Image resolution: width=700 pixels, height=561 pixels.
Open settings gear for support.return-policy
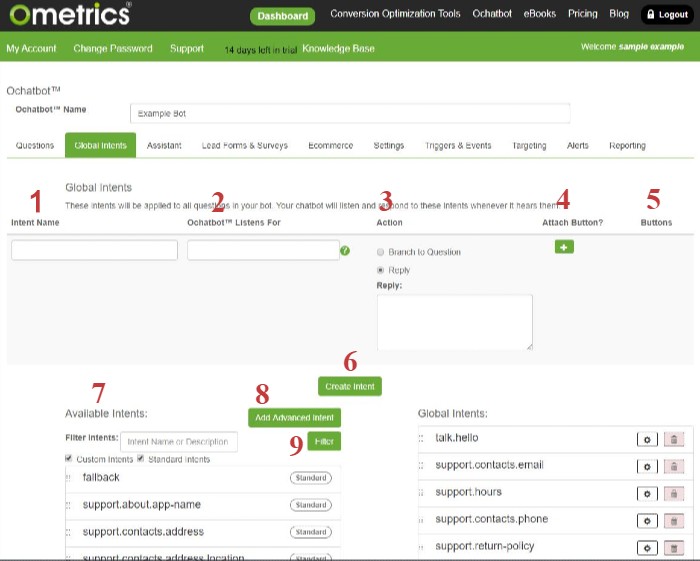pyautogui.click(x=647, y=548)
